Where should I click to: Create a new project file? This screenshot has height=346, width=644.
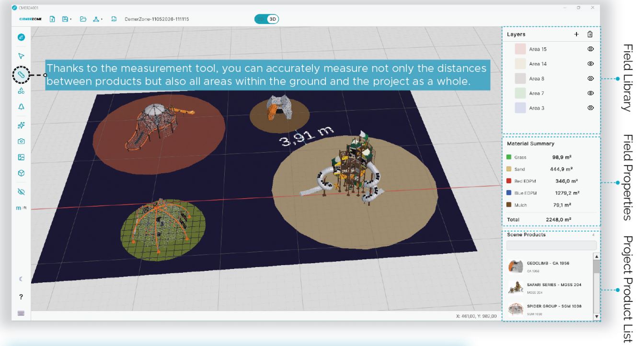53,20
